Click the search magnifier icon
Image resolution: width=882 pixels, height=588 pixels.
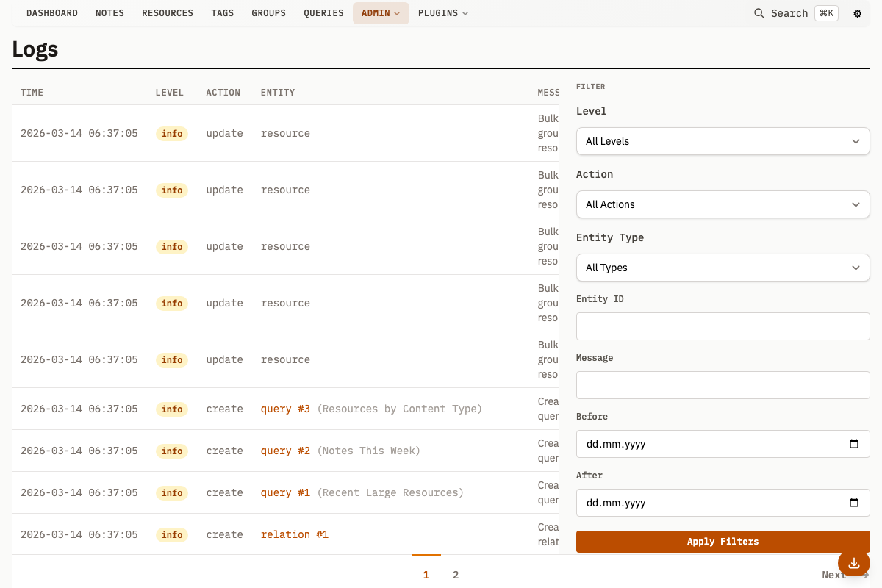point(759,13)
